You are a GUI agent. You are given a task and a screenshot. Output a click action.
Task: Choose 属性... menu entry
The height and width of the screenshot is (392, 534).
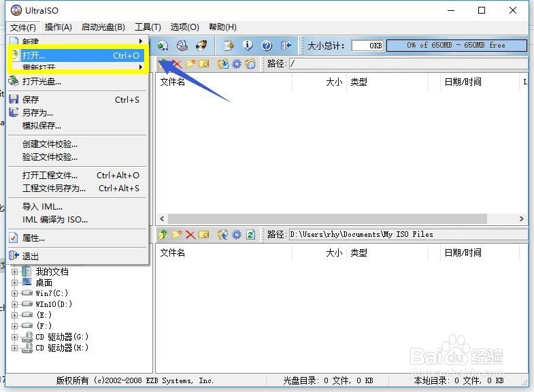77,238
